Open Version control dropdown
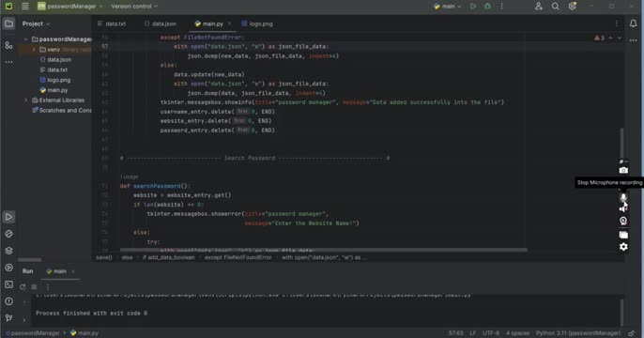The image size is (644, 338). click(x=134, y=7)
